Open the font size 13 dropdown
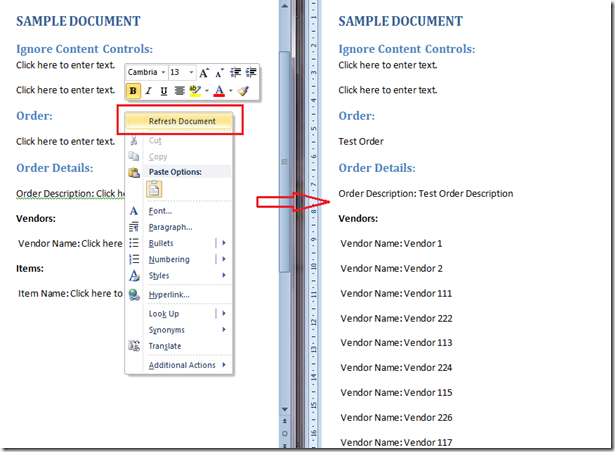The height and width of the screenshot is (452, 615). [x=182, y=72]
